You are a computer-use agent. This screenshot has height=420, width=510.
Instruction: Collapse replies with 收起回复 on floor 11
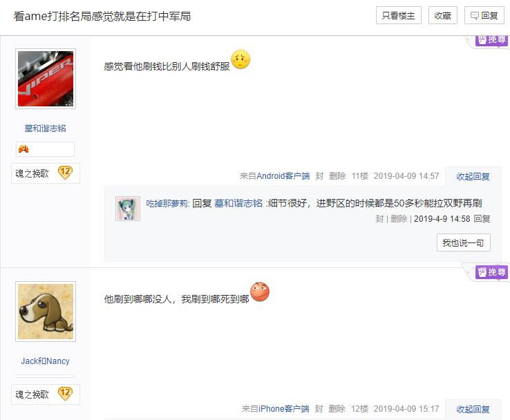473,177
